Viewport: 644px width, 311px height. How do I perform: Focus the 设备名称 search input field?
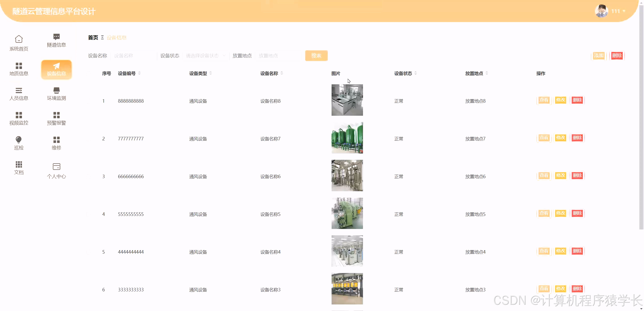(x=134, y=56)
